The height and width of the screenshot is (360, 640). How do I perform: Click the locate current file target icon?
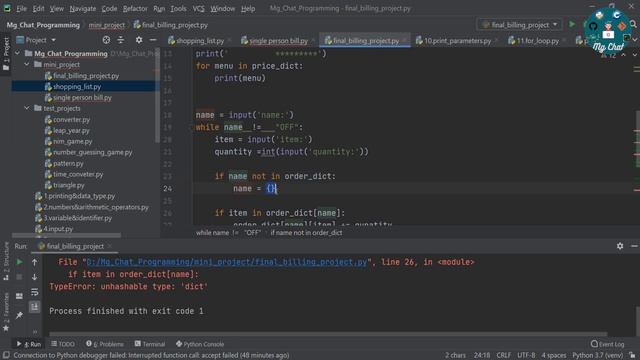pyautogui.click(x=106, y=40)
